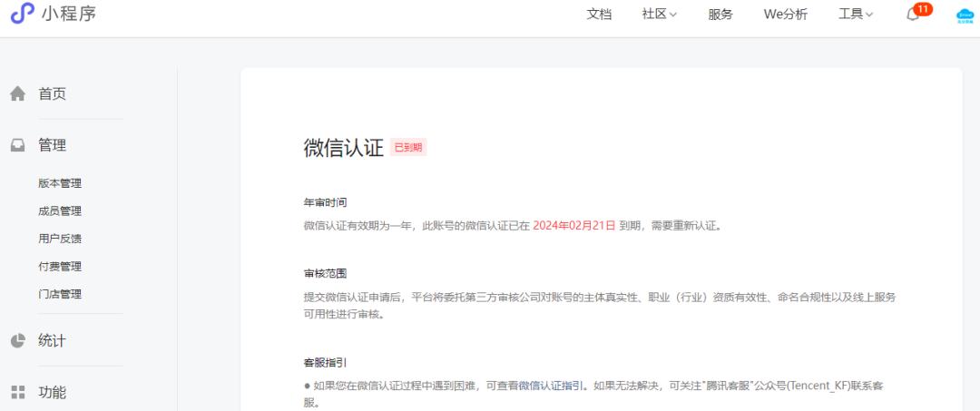Open the 服务 top menu
Image resolution: width=980 pixels, height=411 pixels.
720,15
